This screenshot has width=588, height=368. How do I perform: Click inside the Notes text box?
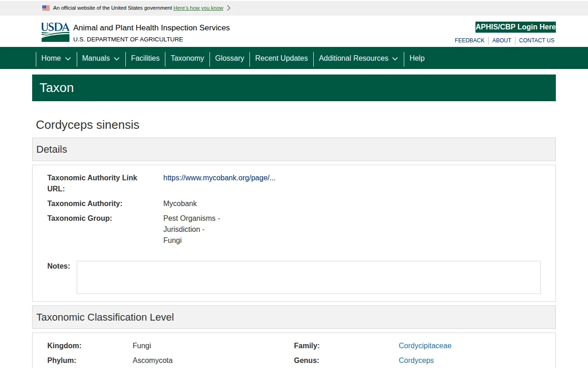pyautogui.click(x=309, y=277)
